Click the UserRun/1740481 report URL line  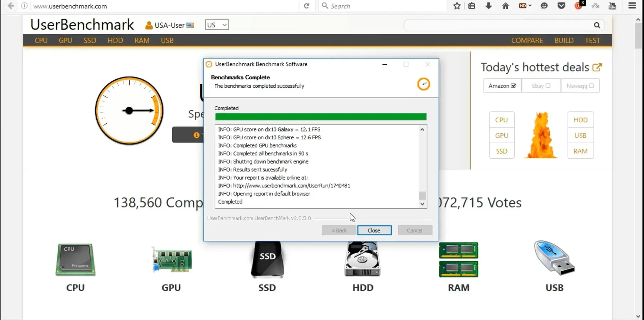[284, 186]
